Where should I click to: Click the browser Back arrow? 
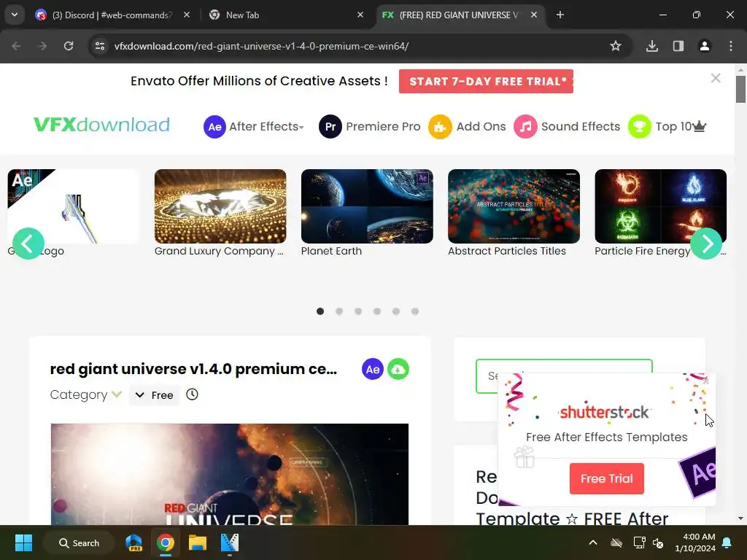(16, 46)
